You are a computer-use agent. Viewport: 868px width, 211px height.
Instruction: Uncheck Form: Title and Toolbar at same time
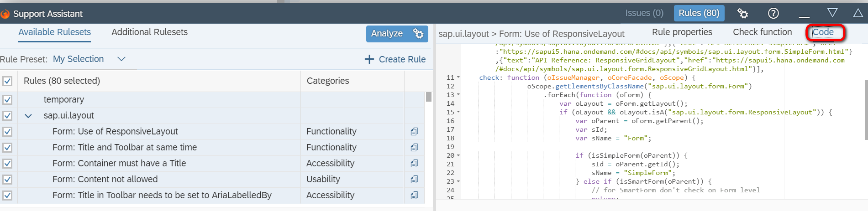coord(7,148)
